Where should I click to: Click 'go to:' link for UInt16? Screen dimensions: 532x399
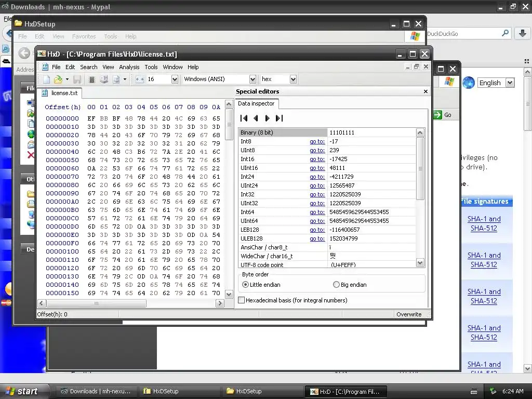click(317, 168)
